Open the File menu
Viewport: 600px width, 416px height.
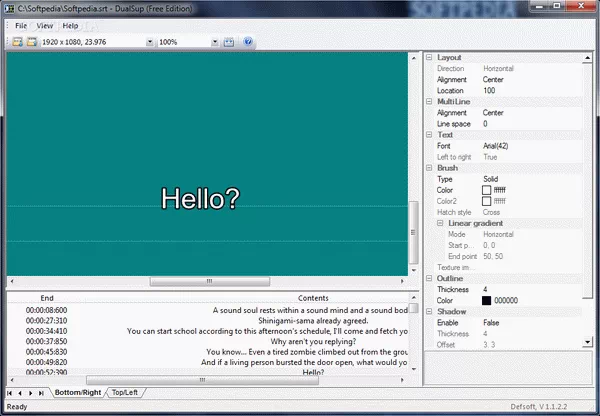21,25
